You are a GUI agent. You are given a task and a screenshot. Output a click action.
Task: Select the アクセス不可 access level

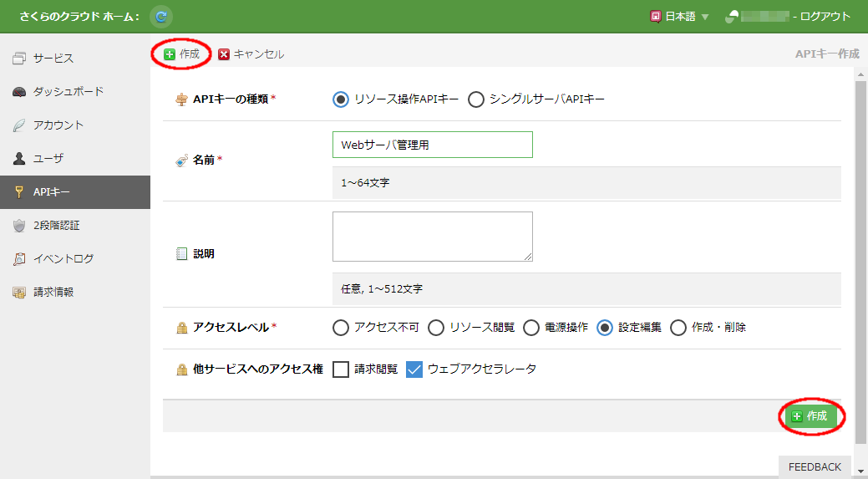click(x=341, y=328)
